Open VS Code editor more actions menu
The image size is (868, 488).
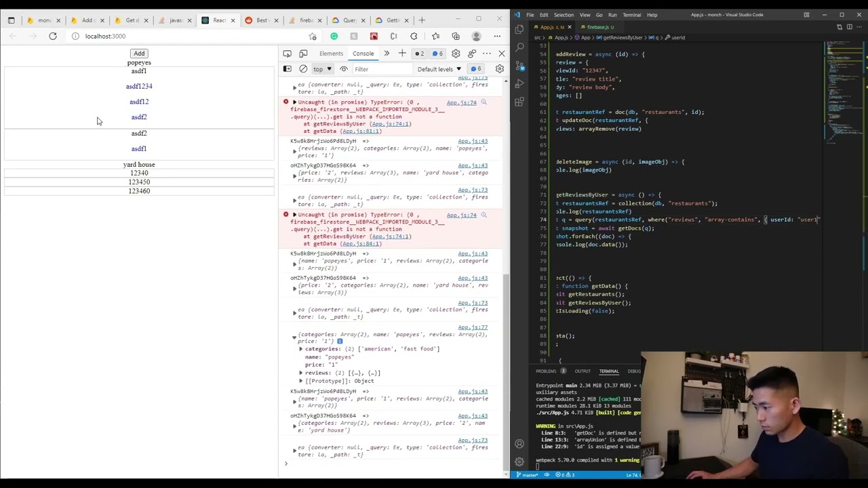[859, 27]
